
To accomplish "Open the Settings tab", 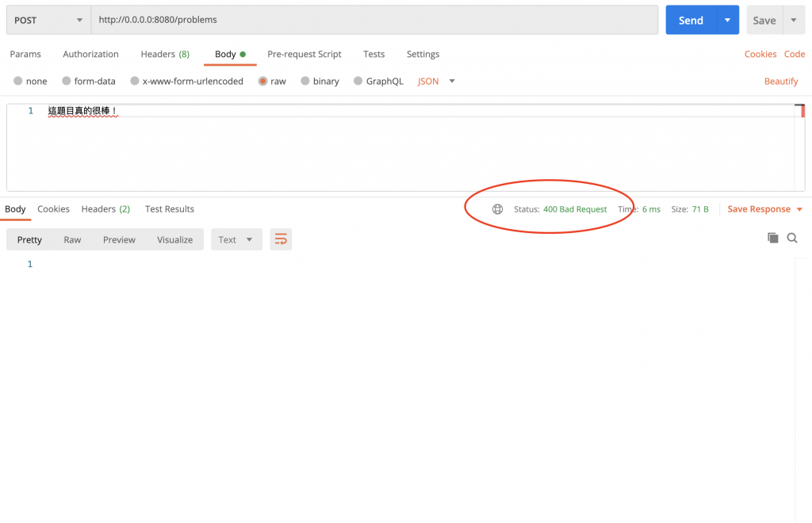I will pos(423,54).
